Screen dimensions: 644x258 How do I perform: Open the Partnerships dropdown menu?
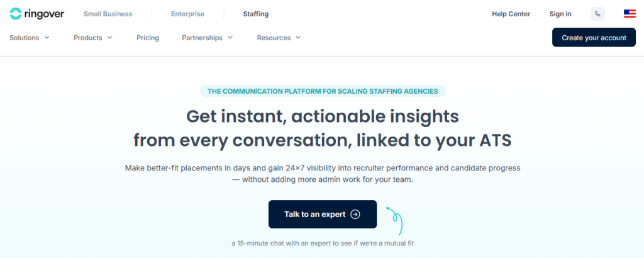click(207, 38)
